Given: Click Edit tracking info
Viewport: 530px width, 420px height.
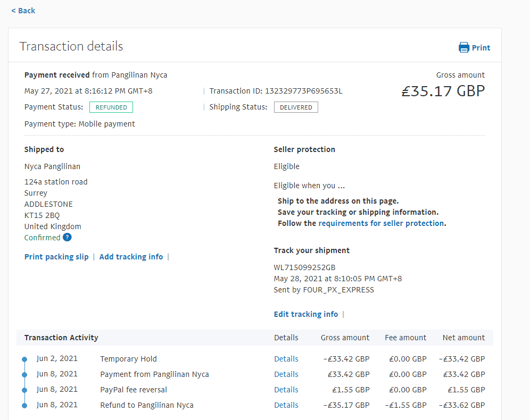Looking at the screenshot, I should click(x=305, y=314).
